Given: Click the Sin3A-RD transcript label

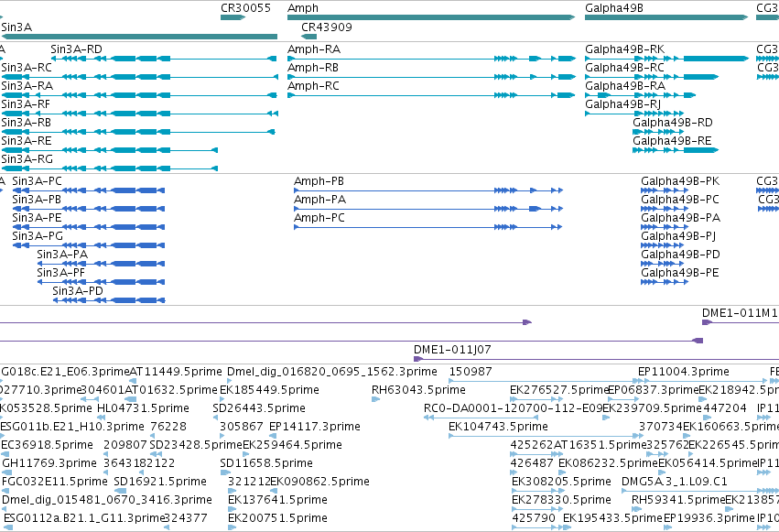Looking at the screenshot, I should pos(77,49).
